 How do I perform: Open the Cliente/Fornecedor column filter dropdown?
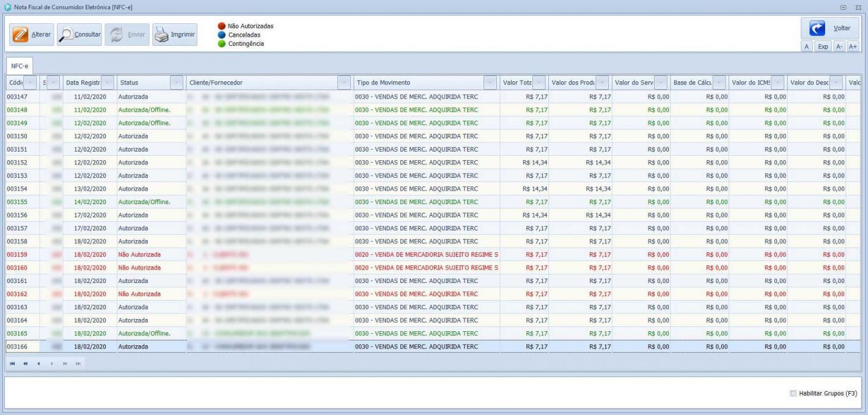[x=344, y=83]
